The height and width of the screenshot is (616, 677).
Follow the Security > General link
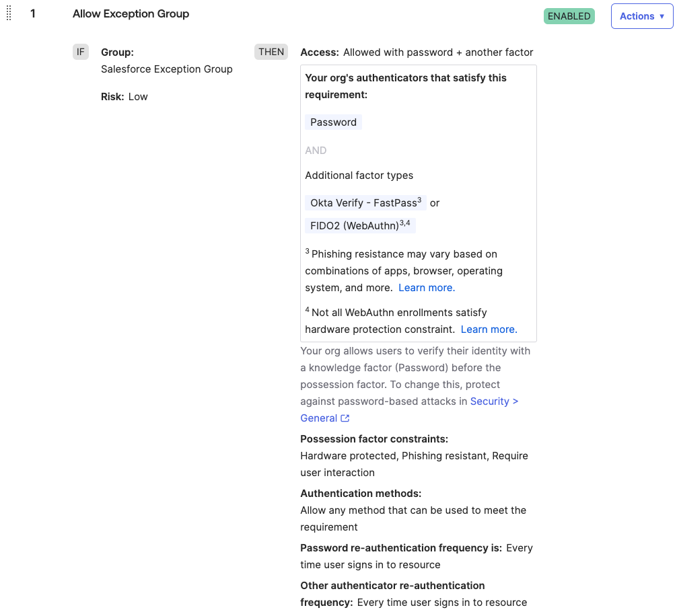409,410
